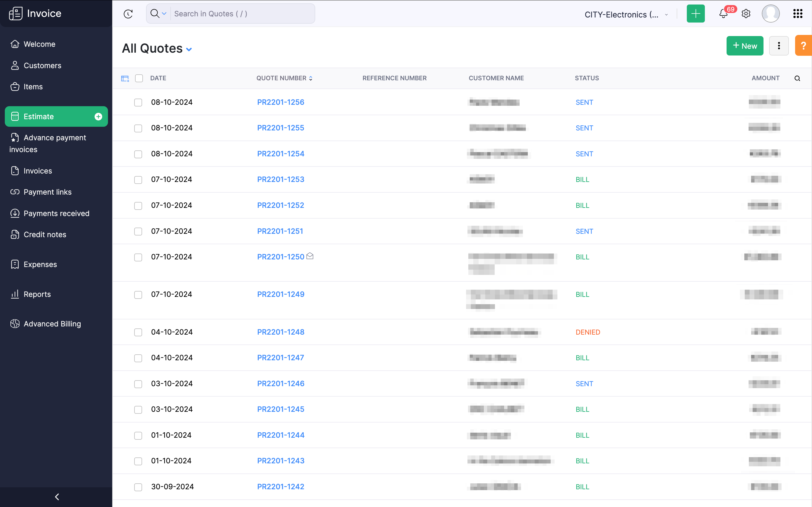
Task: Open quote PR2201-1253 link
Action: (x=281, y=179)
